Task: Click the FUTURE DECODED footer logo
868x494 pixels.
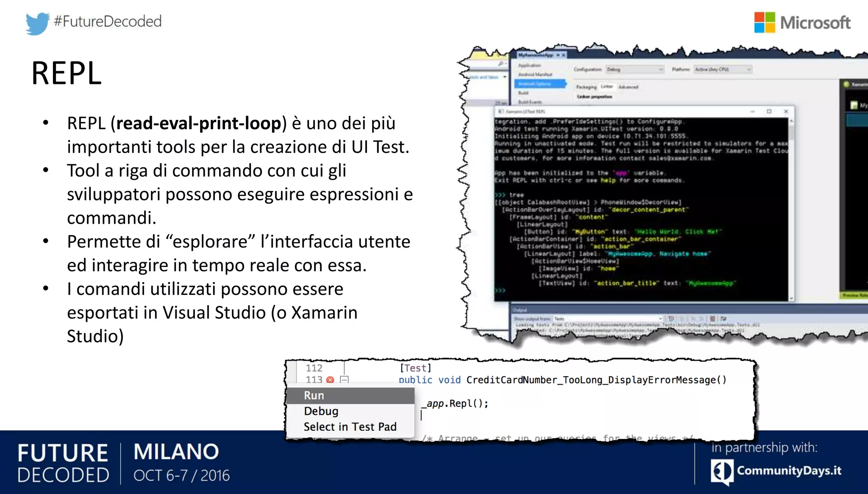Action: (63, 463)
